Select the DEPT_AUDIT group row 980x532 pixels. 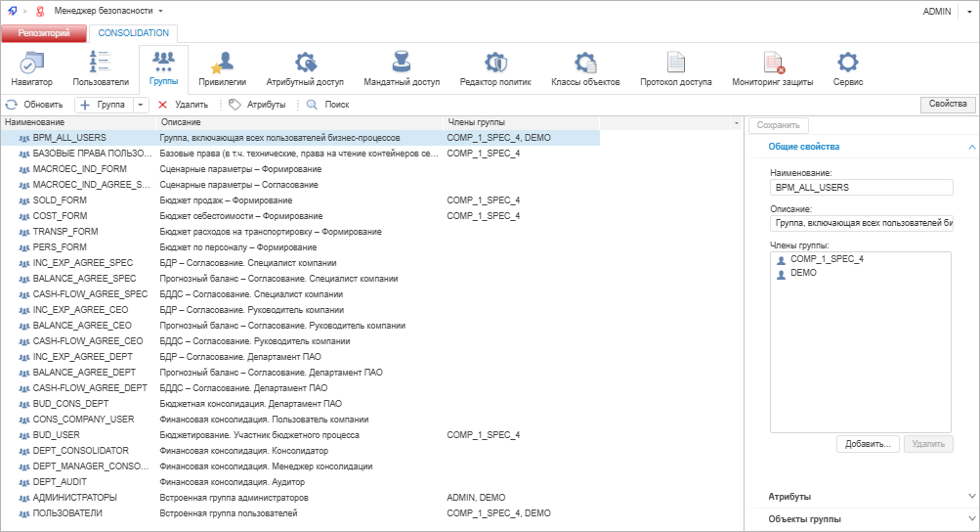pyautogui.click(x=300, y=482)
